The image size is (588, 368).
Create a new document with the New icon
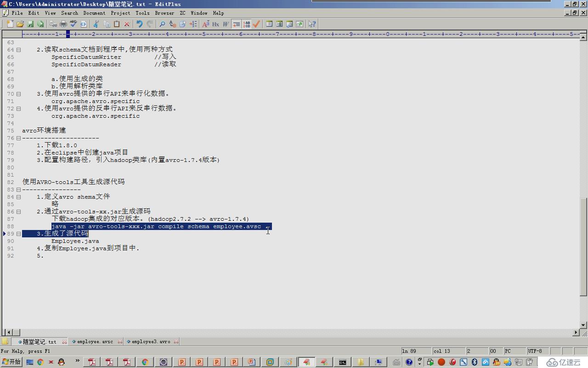coord(10,24)
